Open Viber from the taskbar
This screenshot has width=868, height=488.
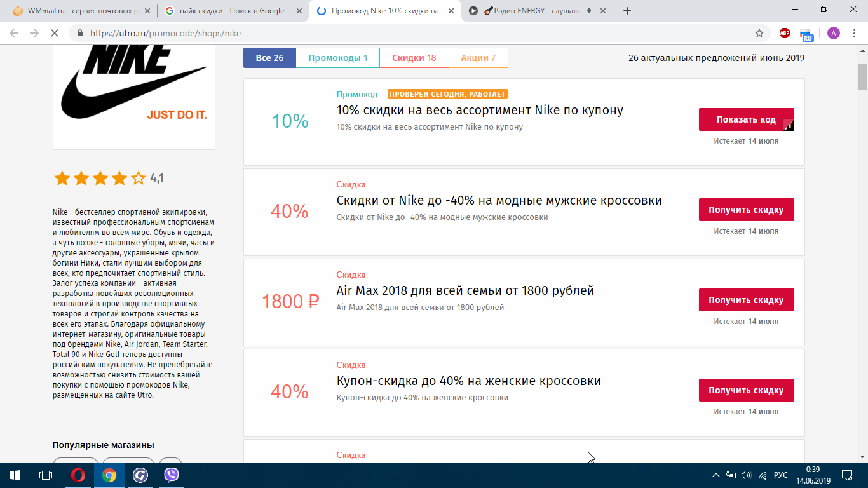click(172, 475)
